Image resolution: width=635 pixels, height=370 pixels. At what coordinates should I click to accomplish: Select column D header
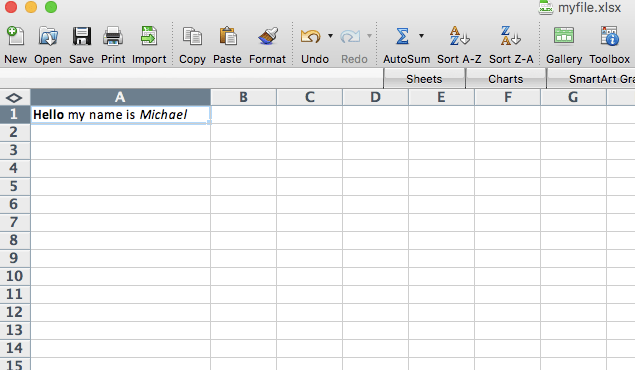[375, 97]
